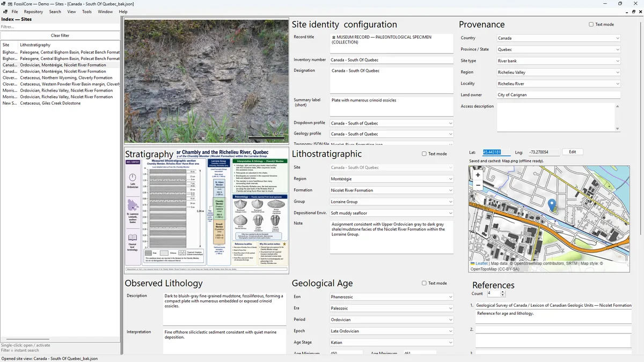Expand Lithostratigraphic Region dropdown showing Montérégie
Screen dimensions: 644x362
point(392,179)
